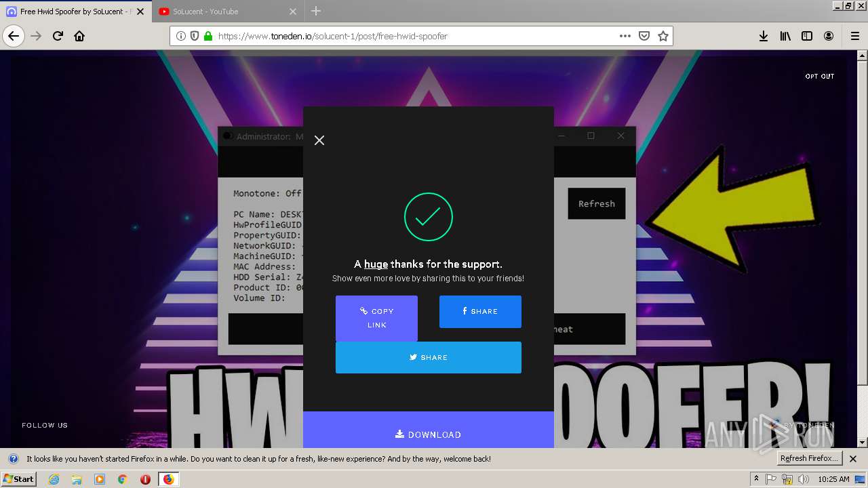Open Windows Explorer from taskbar
Screen dimensions: 868x488
click(x=77, y=479)
